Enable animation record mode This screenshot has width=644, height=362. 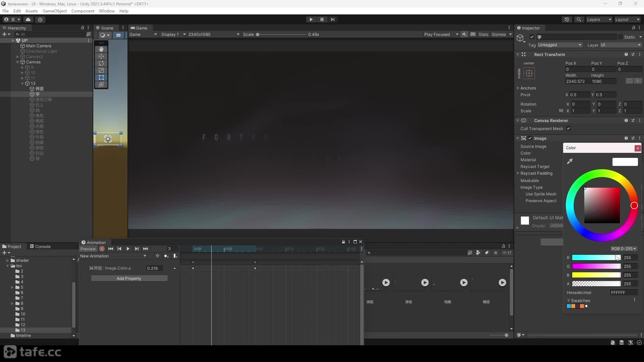click(x=102, y=249)
